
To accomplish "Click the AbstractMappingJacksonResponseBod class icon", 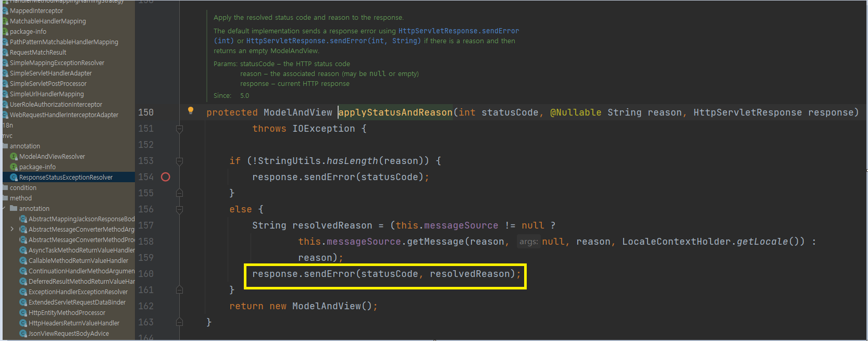I will (x=23, y=219).
